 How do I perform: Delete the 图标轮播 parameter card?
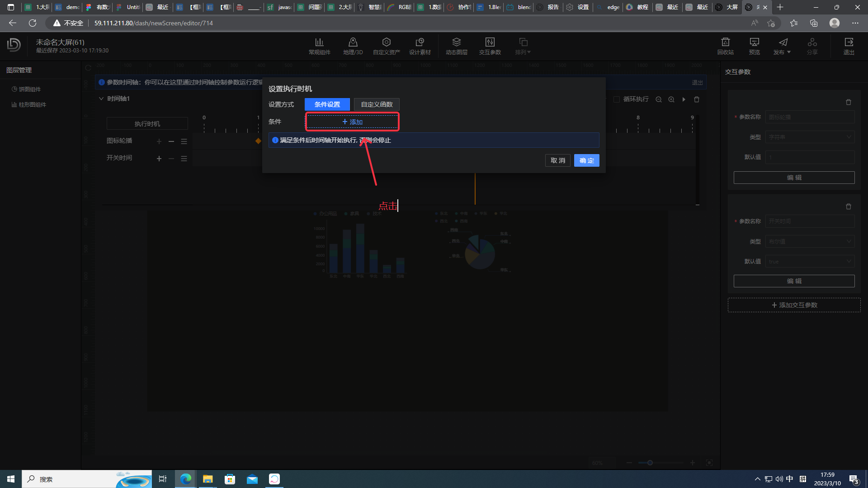(x=849, y=102)
